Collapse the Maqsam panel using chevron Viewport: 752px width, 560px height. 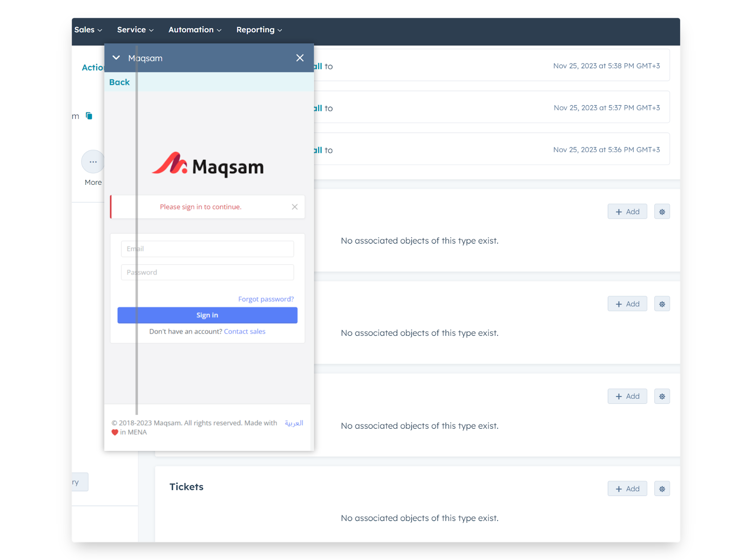pos(116,58)
